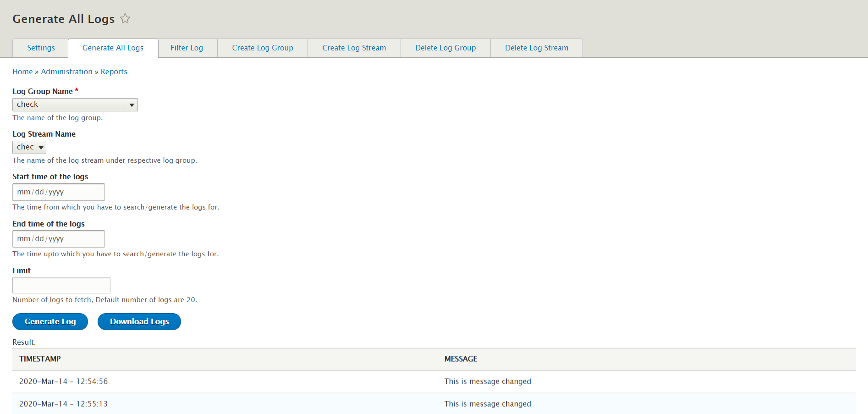Viewport: 868px width, 414px height.
Task: Open the Administration breadcrumb link
Action: pyautogui.click(x=66, y=72)
